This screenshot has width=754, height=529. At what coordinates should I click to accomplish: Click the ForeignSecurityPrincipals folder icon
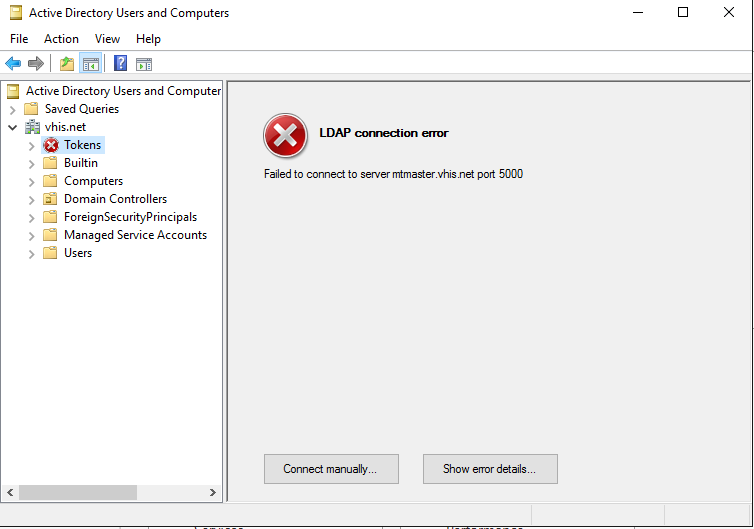(50, 217)
